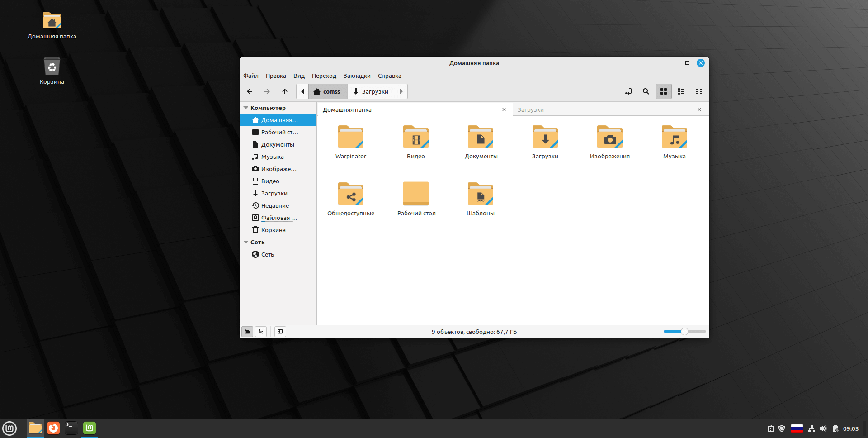
Task: Collapse the Сеть sidebar section
Action: pyautogui.click(x=246, y=243)
